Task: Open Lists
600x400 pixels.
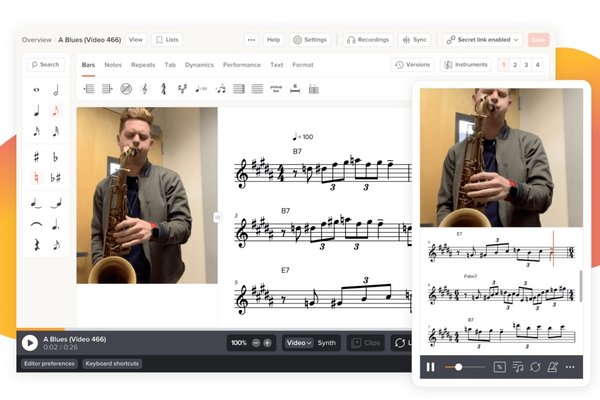Action: 167,39
